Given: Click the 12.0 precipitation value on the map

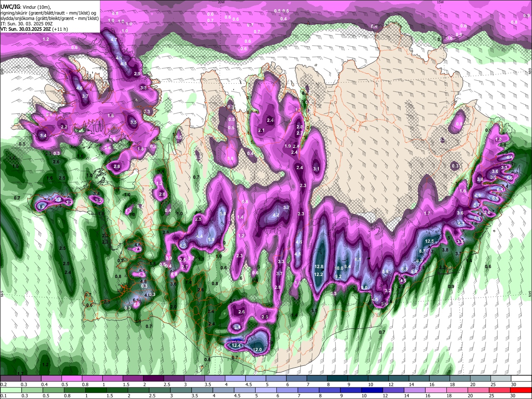Looking at the screenshot, I should (258, 350).
